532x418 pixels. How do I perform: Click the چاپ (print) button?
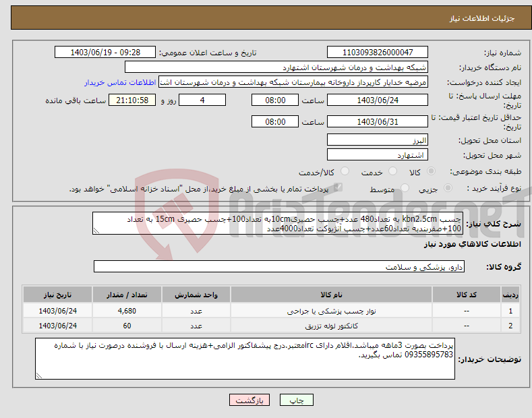pos(296,400)
